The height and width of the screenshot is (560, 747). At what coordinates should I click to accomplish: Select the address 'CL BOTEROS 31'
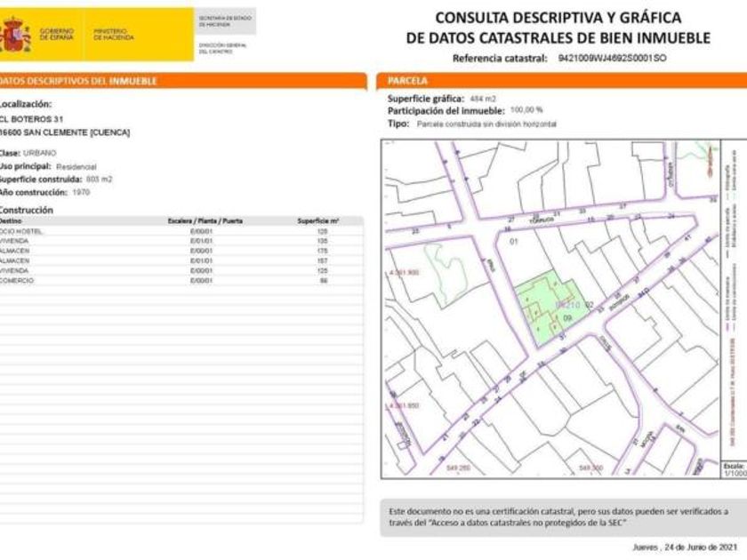tap(31, 119)
